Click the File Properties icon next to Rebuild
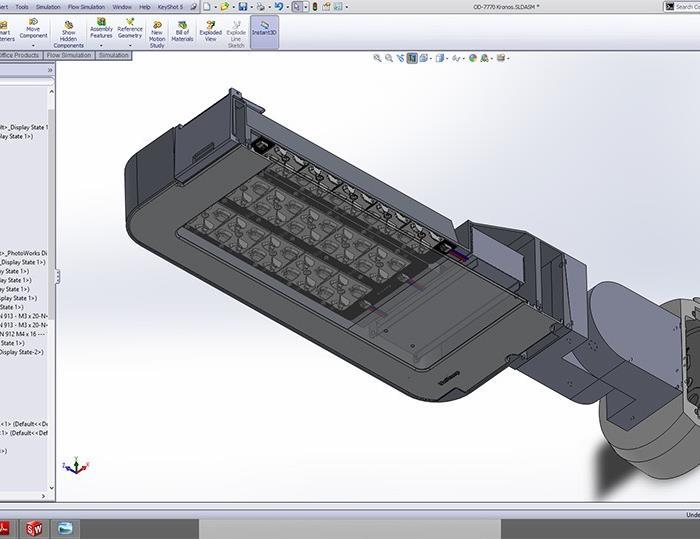 click(327, 7)
